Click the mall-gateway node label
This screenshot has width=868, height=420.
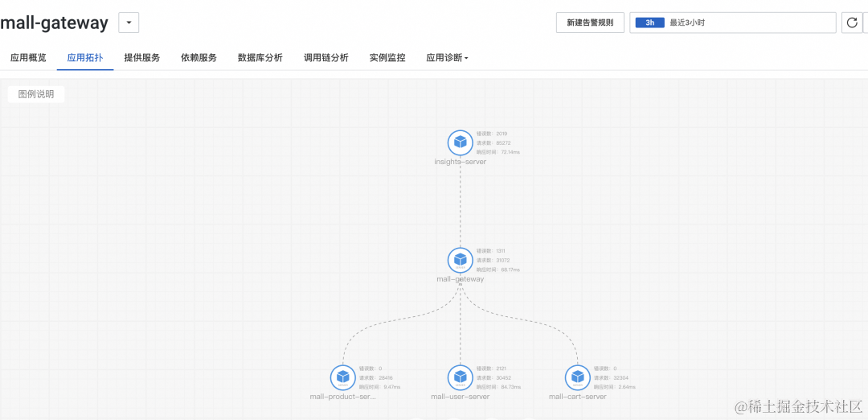(x=460, y=278)
